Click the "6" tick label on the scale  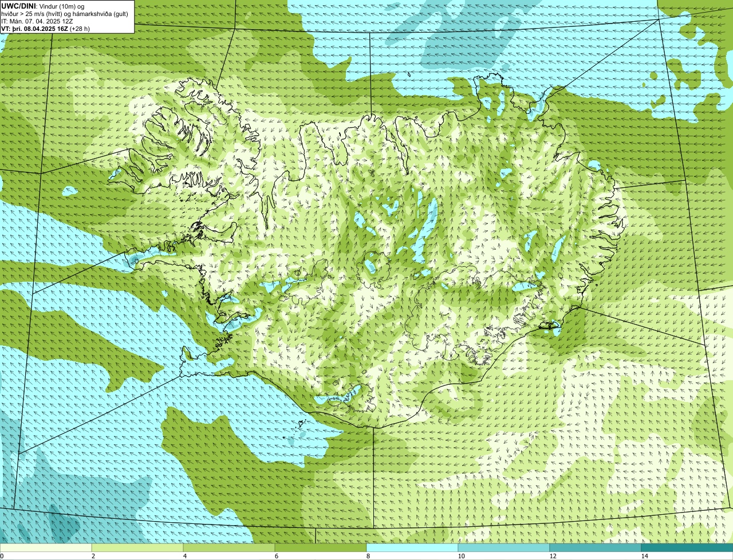[276, 556]
